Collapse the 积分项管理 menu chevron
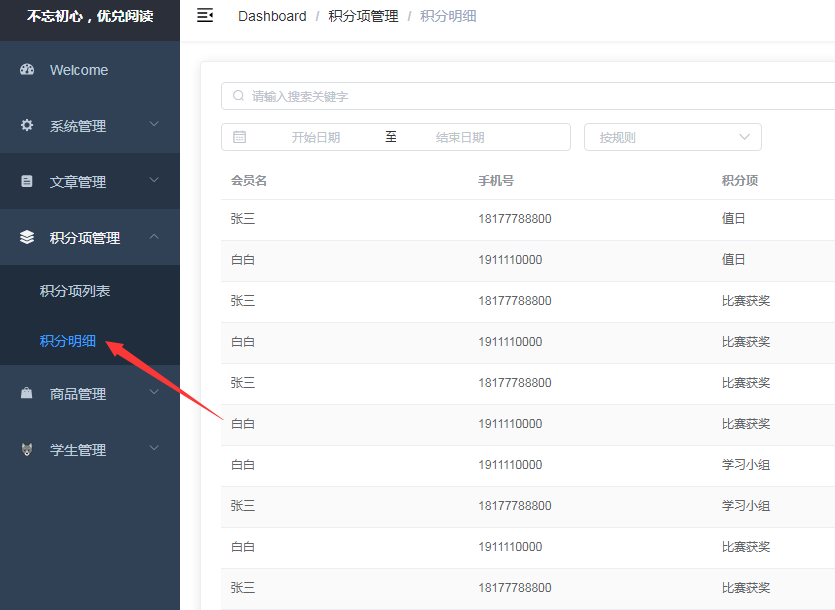This screenshot has height=610, width=835. [154, 236]
